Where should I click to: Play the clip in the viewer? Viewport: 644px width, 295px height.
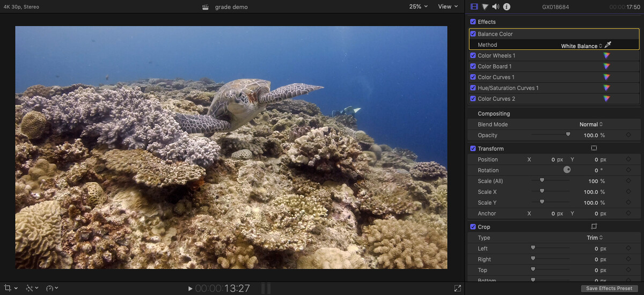click(190, 289)
